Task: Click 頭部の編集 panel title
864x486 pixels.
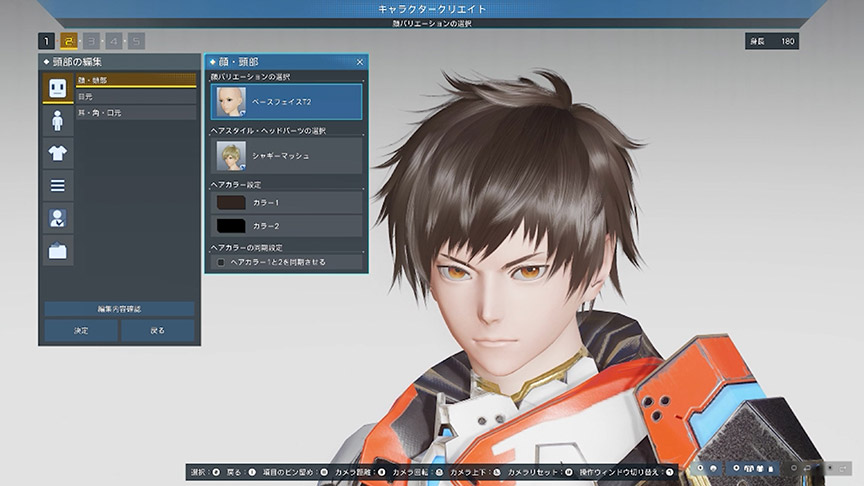Action: point(77,62)
